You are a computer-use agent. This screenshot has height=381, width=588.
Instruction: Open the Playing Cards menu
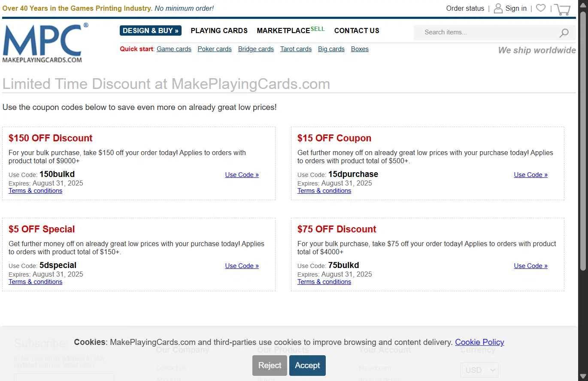click(x=219, y=30)
